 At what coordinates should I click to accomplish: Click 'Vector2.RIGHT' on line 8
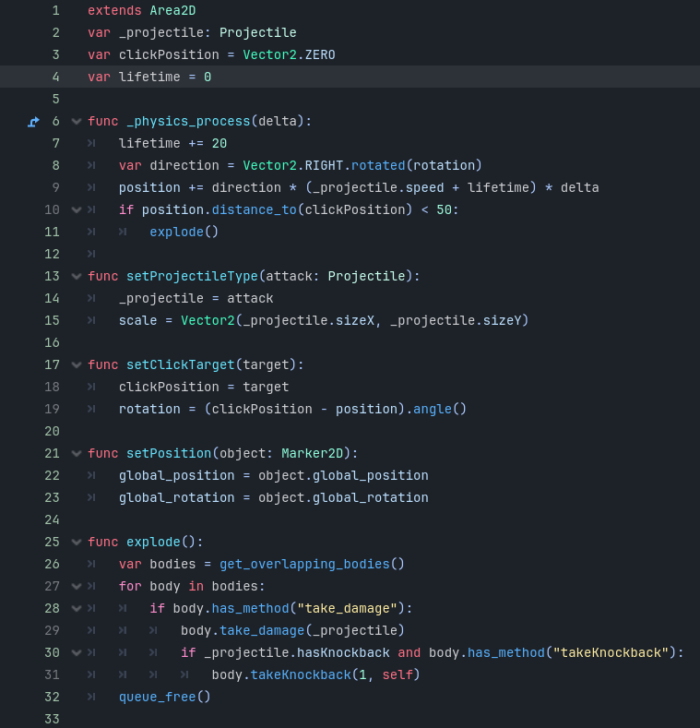292,165
